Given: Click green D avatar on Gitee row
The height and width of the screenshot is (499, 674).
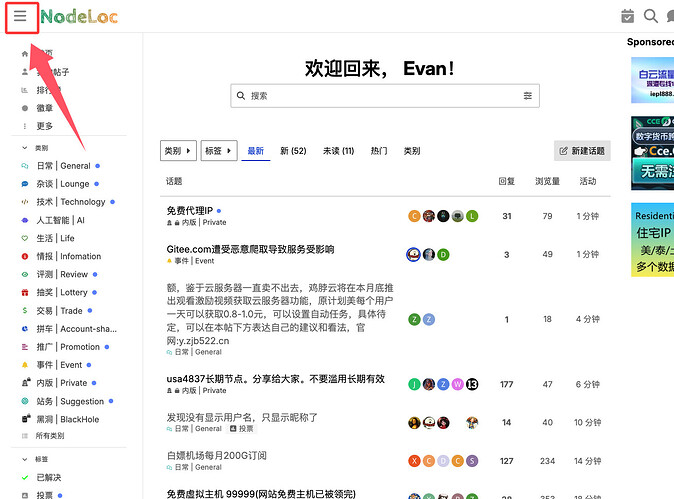Looking at the screenshot, I should coord(443,254).
